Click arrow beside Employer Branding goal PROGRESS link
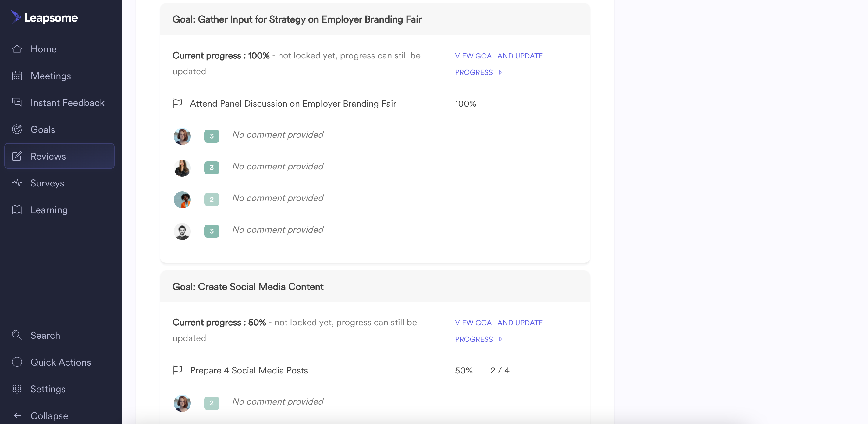868x424 pixels. [x=500, y=72]
